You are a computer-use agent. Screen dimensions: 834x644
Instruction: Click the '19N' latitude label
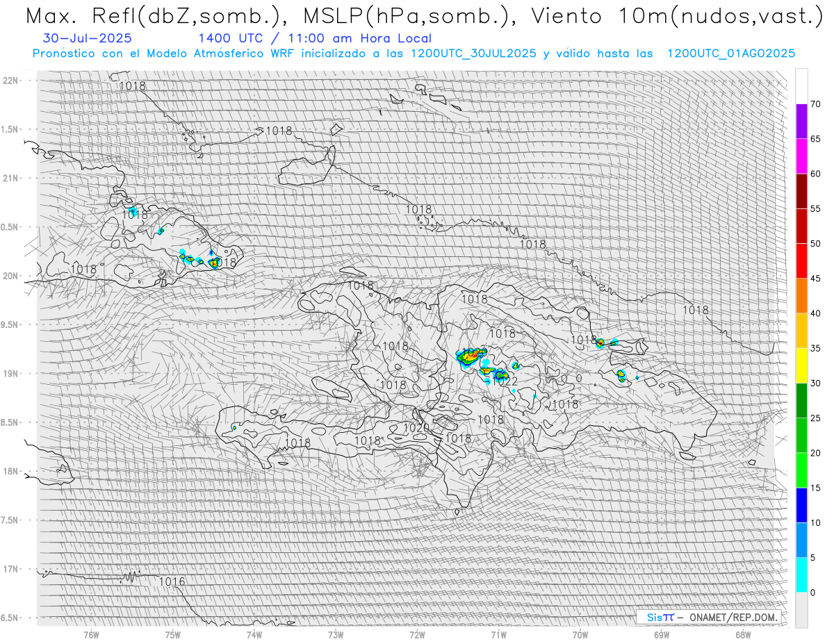coord(10,373)
